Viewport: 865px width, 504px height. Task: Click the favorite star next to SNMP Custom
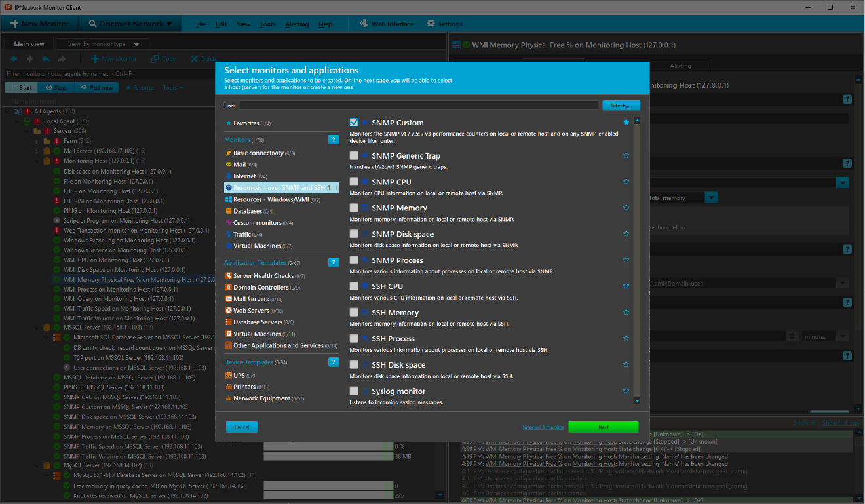point(626,123)
